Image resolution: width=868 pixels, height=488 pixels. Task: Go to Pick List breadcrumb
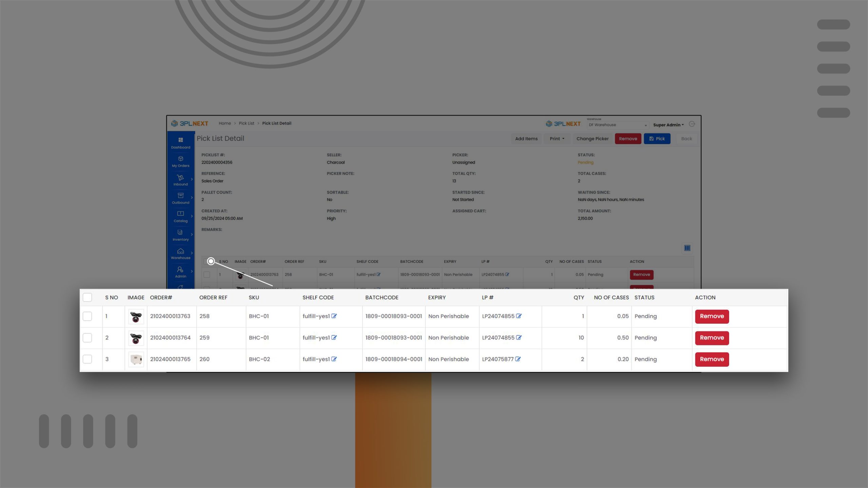(246, 123)
